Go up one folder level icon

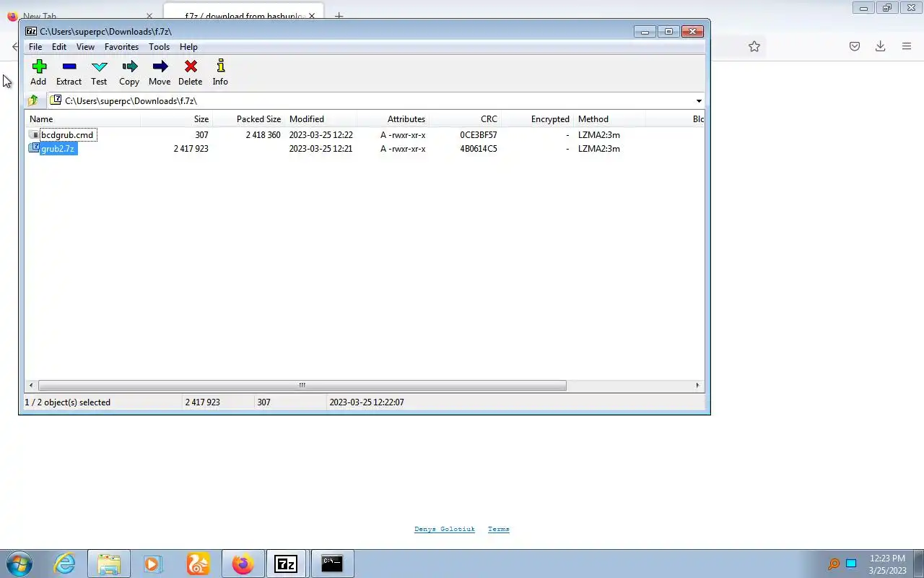pos(33,100)
